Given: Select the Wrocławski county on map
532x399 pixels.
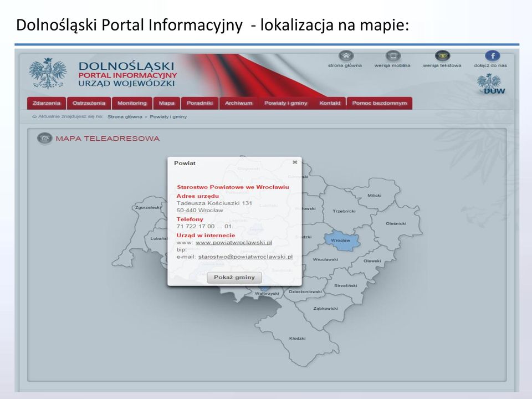Looking at the screenshot, I should click(x=325, y=259).
